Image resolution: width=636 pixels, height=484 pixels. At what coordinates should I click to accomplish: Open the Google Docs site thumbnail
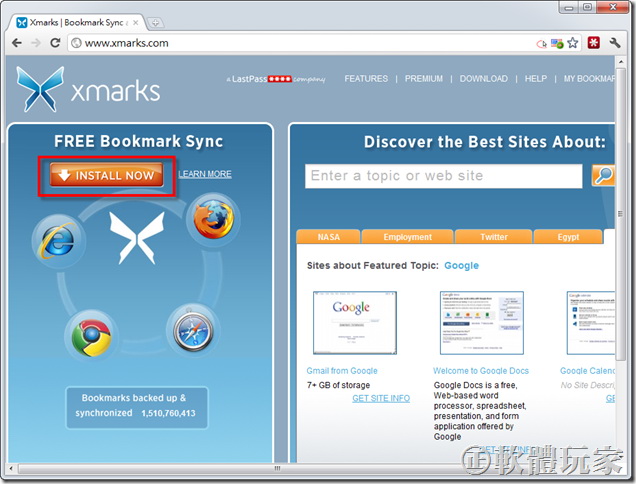click(482, 323)
